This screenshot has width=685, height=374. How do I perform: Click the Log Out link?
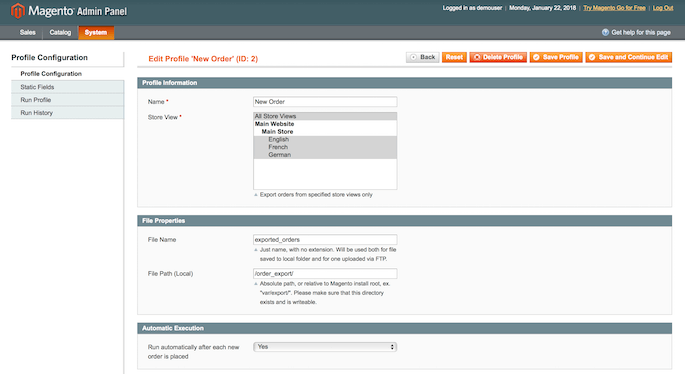click(x=663, y=8)
